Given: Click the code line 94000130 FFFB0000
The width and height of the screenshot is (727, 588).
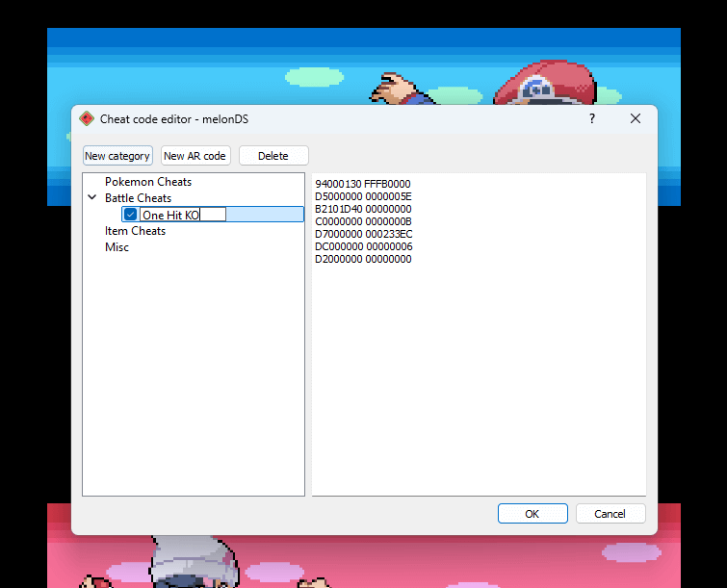Looking at the screenshot, I should pos(362,184).
